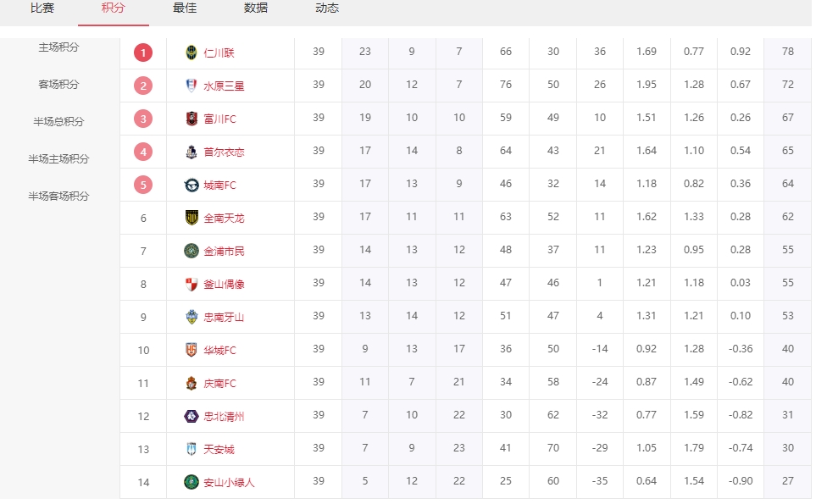This screenshot has height=504, width=816.
Task: Click the 金浦市民 team crest icon
Action: pyautogui.click(x=192, y=251)
